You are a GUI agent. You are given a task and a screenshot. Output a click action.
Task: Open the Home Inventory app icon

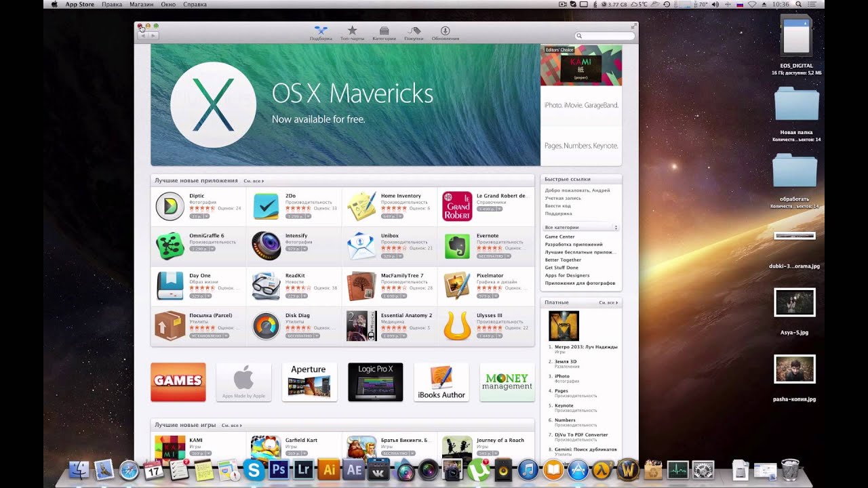coord(361,206)
